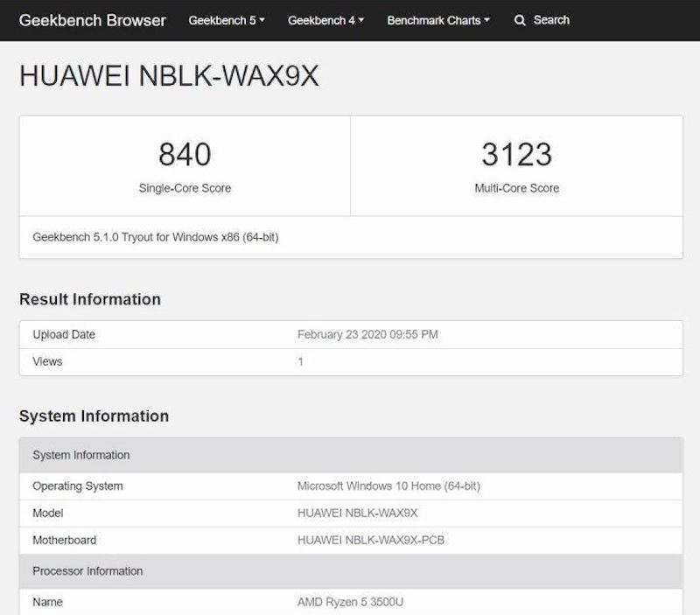
Task: Click the Single-Core Score label
Action: [x=185, y=188]
